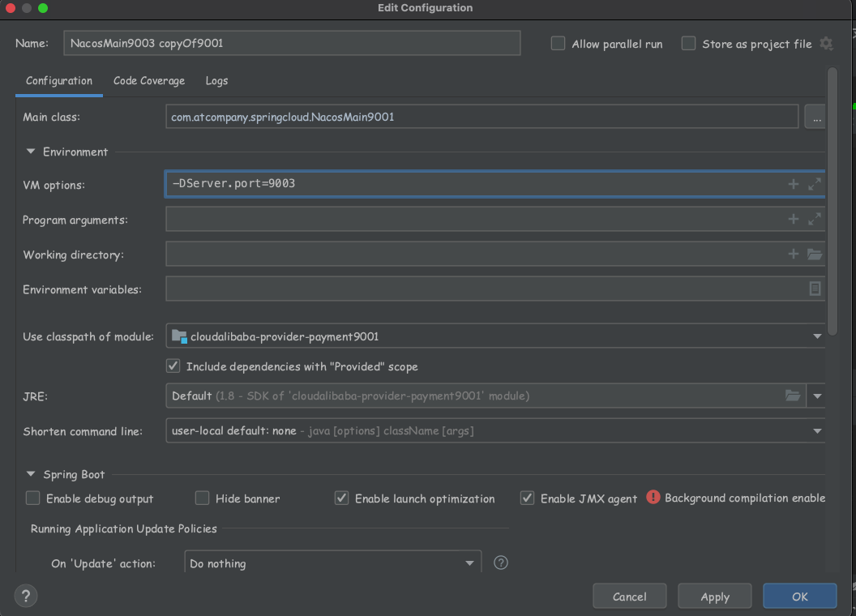This screenshot has height=616, width=856.
Task: Open 'Update' action help icon
Action: point(501,563)
